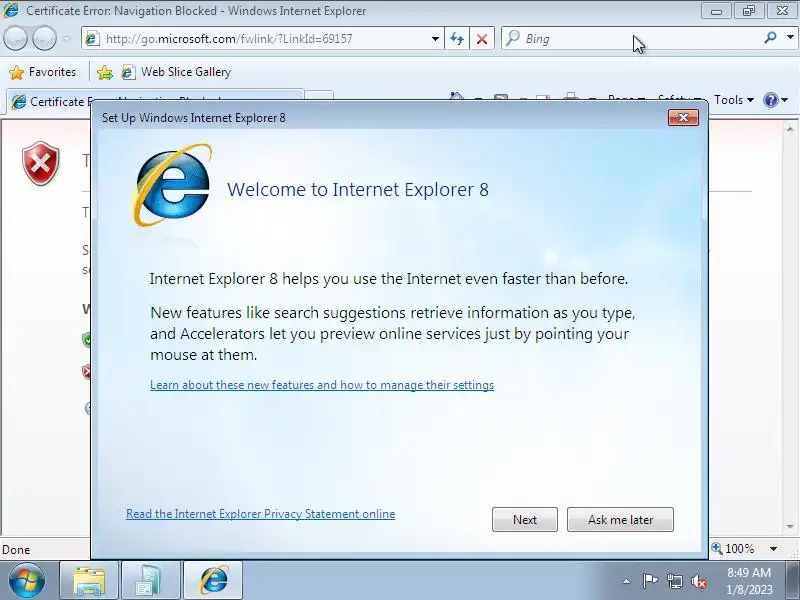Click the network tray icon

coord(674,581)
